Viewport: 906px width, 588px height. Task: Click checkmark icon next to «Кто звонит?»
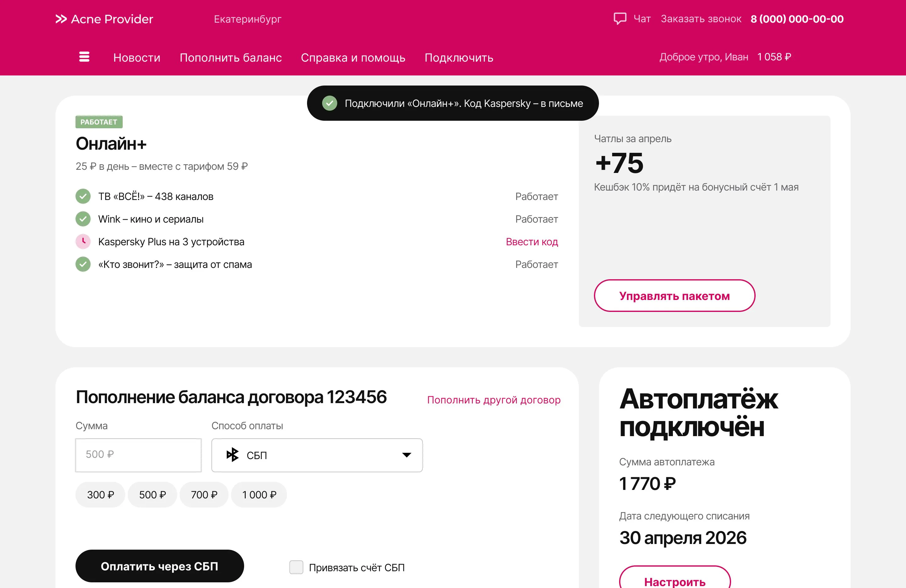pyautogui.click(x=83, y=264)
